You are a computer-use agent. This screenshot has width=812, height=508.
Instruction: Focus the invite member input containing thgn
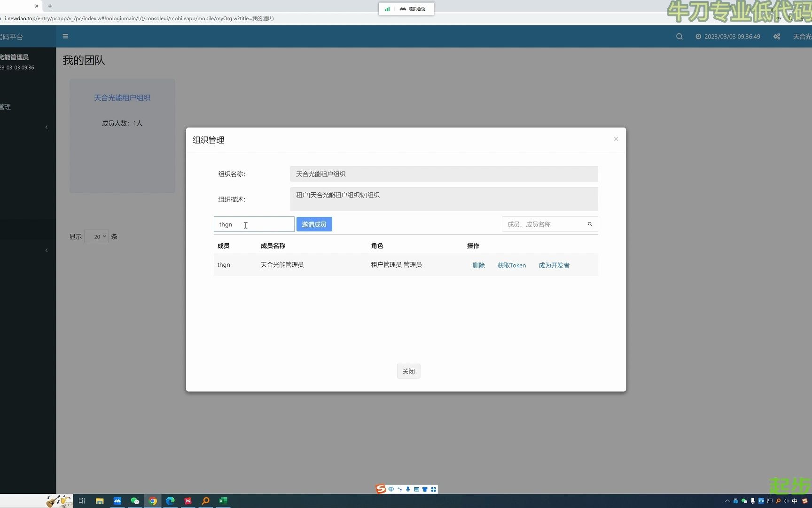tap(254, 224)
